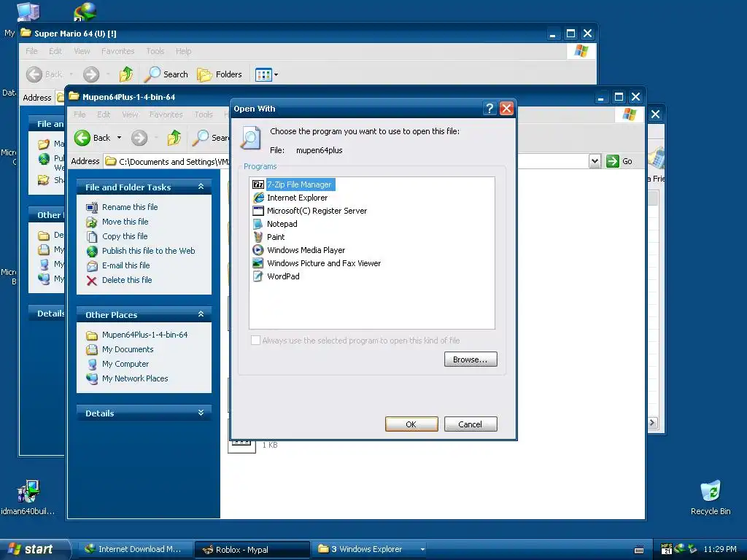
Task: Choose Windows Media Player entry
Action: (306, 250)
